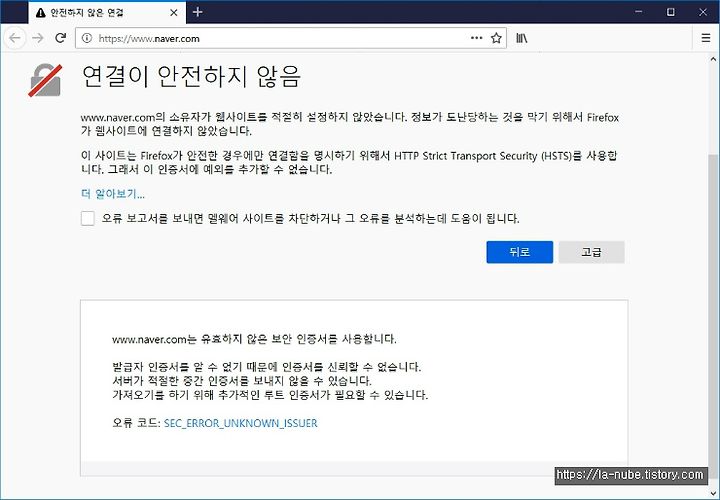Close the 안전하지 않은 연결 tab
720x500 pixels.
point(174,13)
